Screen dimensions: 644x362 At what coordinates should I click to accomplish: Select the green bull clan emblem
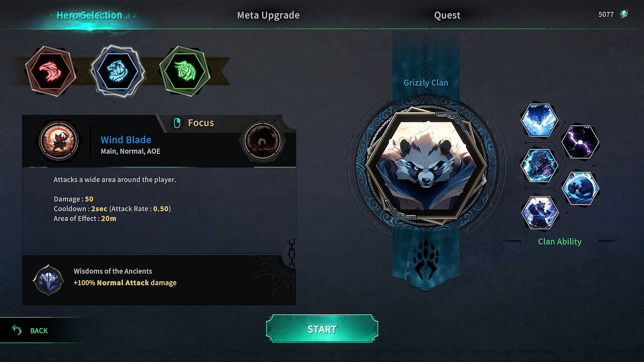(x=184, y=71)
